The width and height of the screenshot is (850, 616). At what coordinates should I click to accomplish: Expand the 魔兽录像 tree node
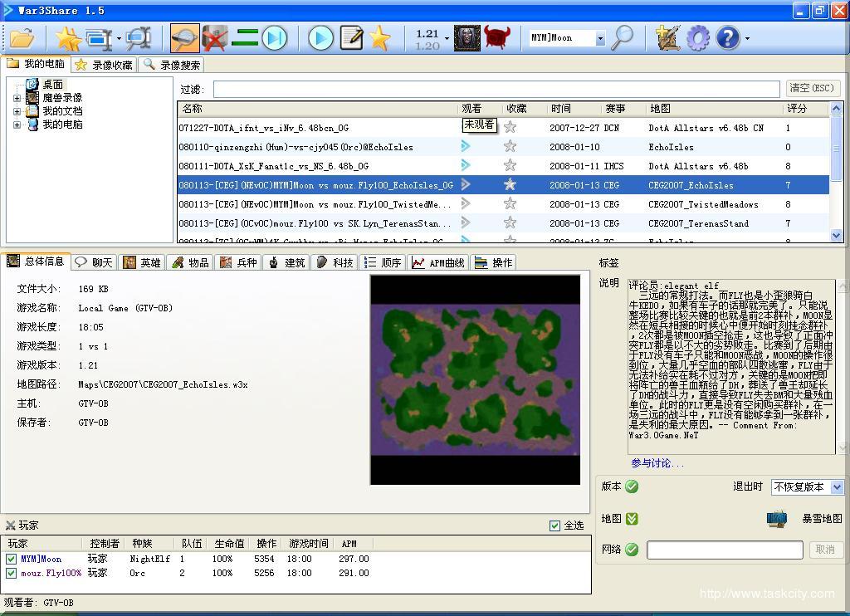[x=17, y=98]
